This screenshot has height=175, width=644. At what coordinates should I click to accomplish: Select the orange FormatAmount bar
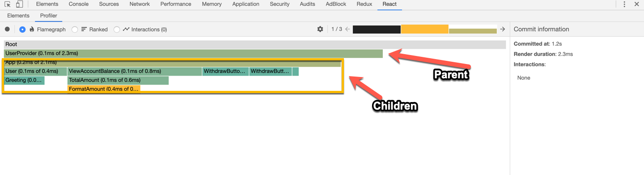click(x=104, y=89)
